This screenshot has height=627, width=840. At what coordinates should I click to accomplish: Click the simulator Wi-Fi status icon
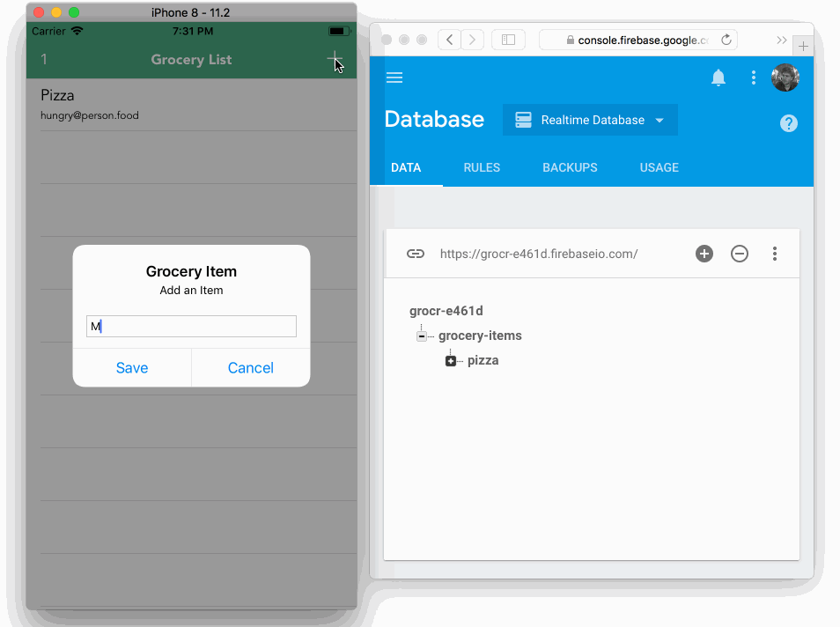77,31
